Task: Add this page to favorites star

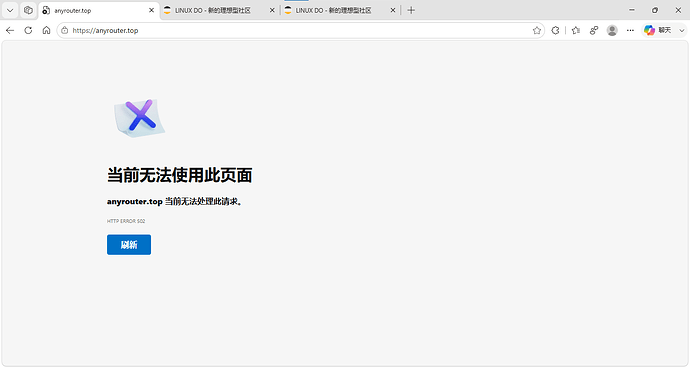Action: pos(536,30)
